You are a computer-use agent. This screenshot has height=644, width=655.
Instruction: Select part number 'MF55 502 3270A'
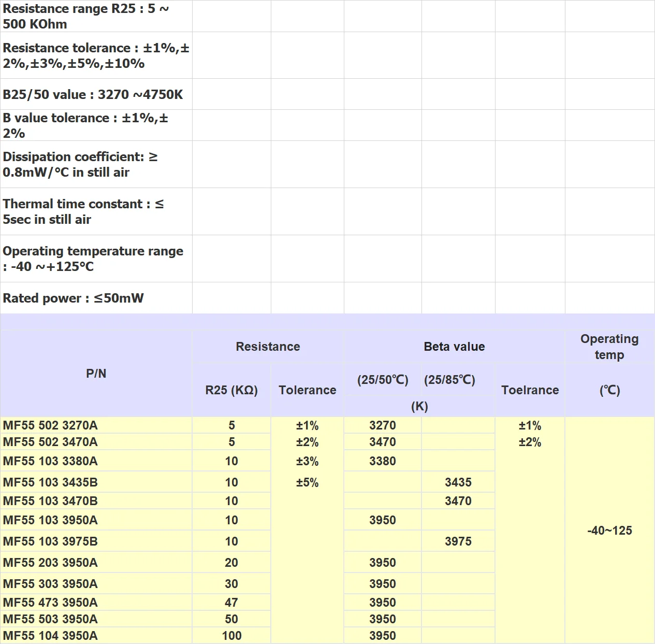point(96,425)
